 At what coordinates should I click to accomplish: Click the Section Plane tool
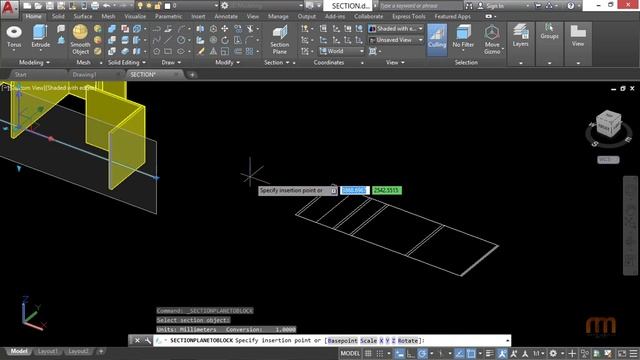coord(280,40)
